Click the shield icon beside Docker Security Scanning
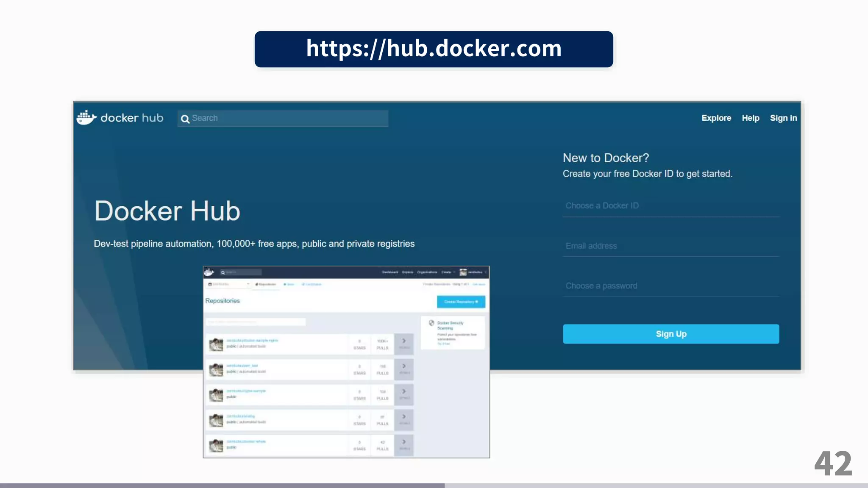 pos(431,323)
